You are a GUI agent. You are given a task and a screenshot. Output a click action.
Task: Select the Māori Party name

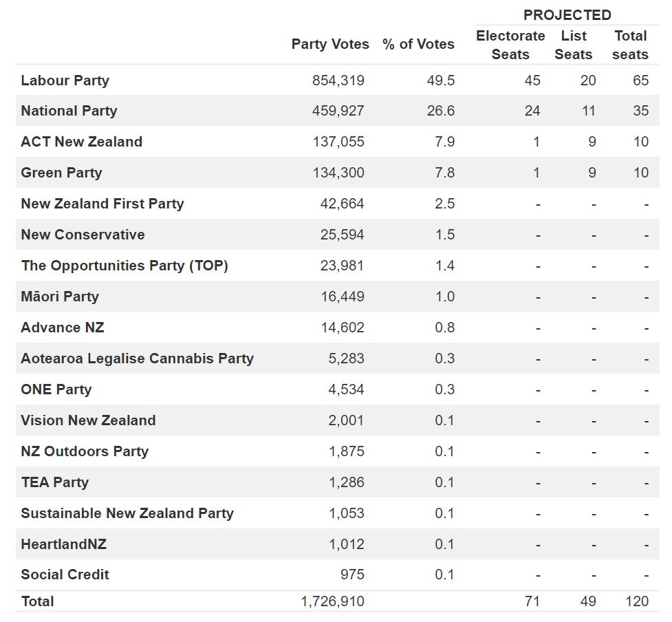tap(60, 297)
